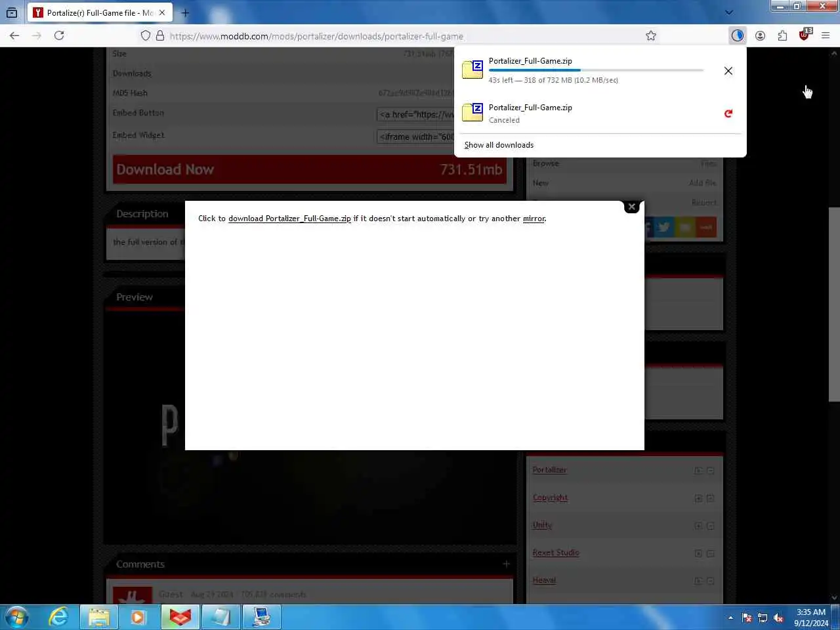Click the red fox-like taskbar app icon
840x630 pixels.
180,617
